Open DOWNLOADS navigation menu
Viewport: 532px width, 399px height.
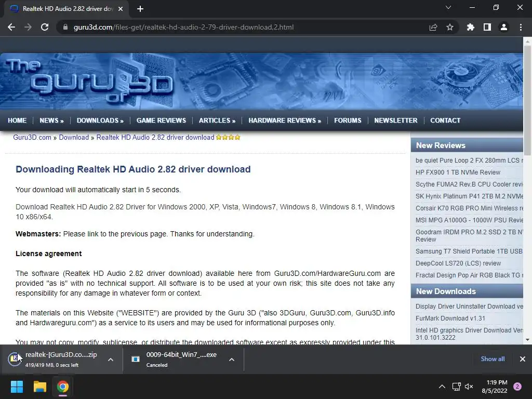point(100,121)
